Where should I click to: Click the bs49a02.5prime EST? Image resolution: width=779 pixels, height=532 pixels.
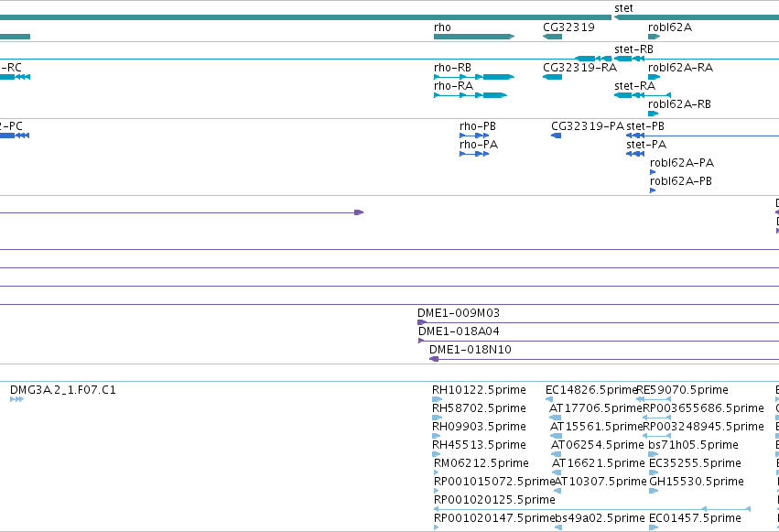[x=557, y=527]
